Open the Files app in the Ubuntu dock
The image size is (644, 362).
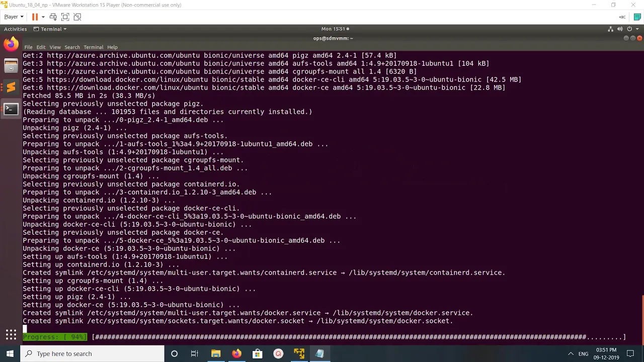coord(11,66)
